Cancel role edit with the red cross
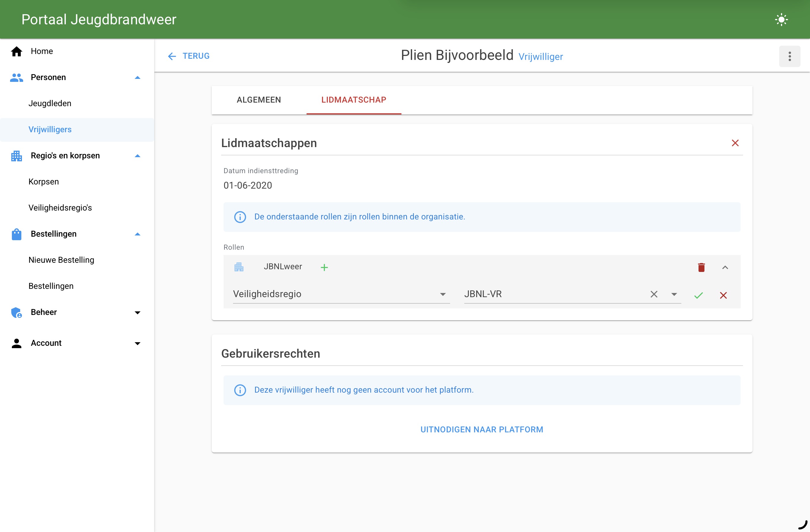810x532 pixels. pos(723,295)
